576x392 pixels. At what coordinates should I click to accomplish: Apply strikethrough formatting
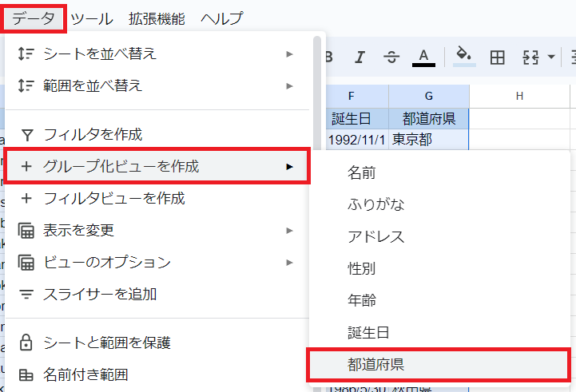pyautogui.click(x=391, y=57)
